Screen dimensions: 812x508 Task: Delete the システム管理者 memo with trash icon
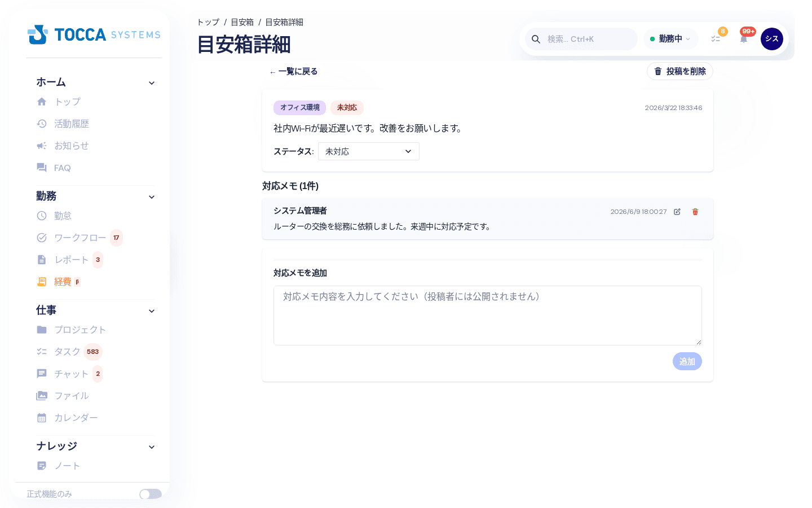(695, 212)
